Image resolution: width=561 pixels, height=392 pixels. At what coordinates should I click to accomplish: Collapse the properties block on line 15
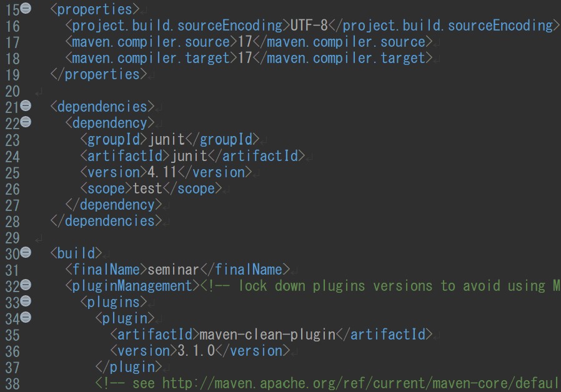pos(26,7)
